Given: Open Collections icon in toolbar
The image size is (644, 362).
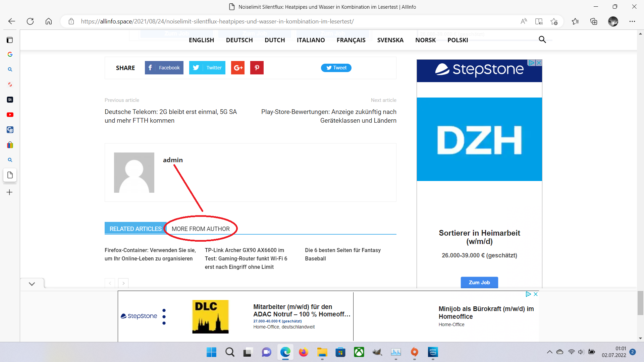Looking at the screenshot, I should coord(594,21).
